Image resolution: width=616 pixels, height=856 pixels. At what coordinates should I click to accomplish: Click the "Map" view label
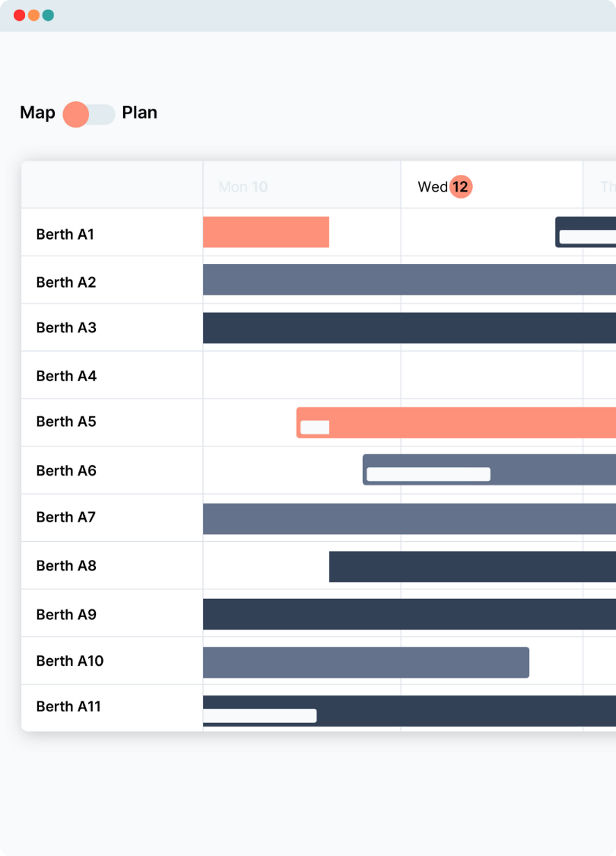[37, 113]
